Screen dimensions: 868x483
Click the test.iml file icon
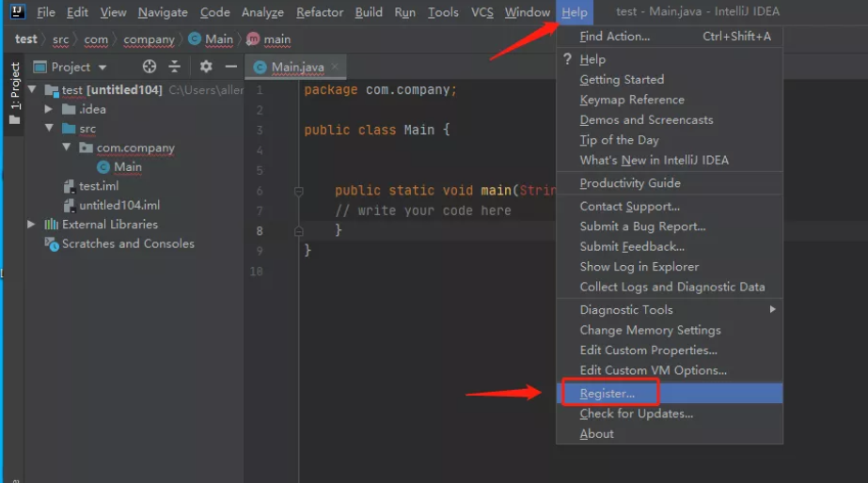coord(69,186)
